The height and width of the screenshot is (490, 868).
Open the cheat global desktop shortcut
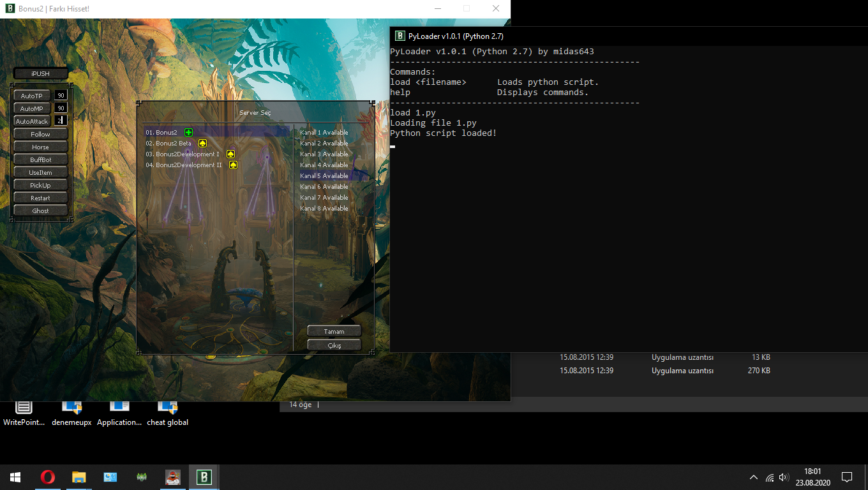click(167, 414)
